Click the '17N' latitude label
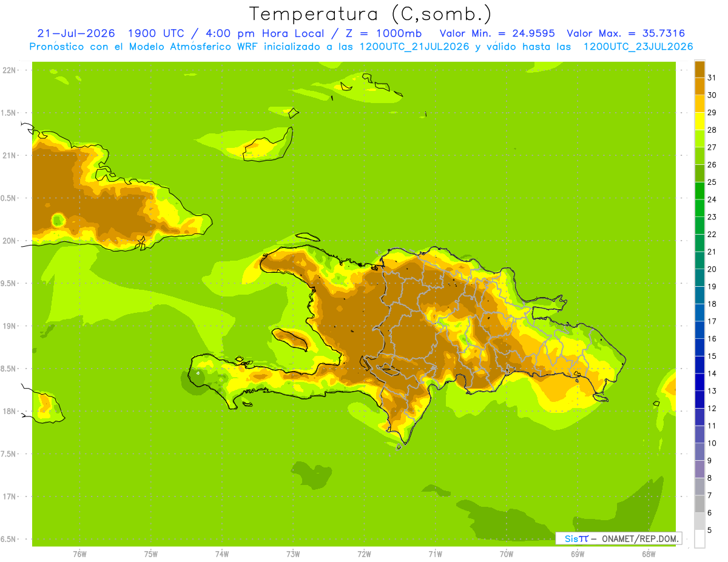 point(9,497)
